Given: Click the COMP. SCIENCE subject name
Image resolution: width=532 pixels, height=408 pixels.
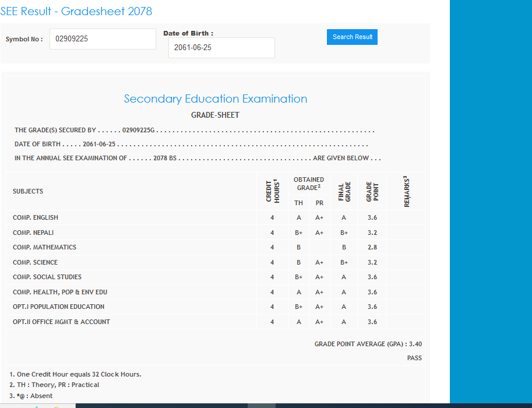Looking at the screenshot, I should click(x=35, y=262).
